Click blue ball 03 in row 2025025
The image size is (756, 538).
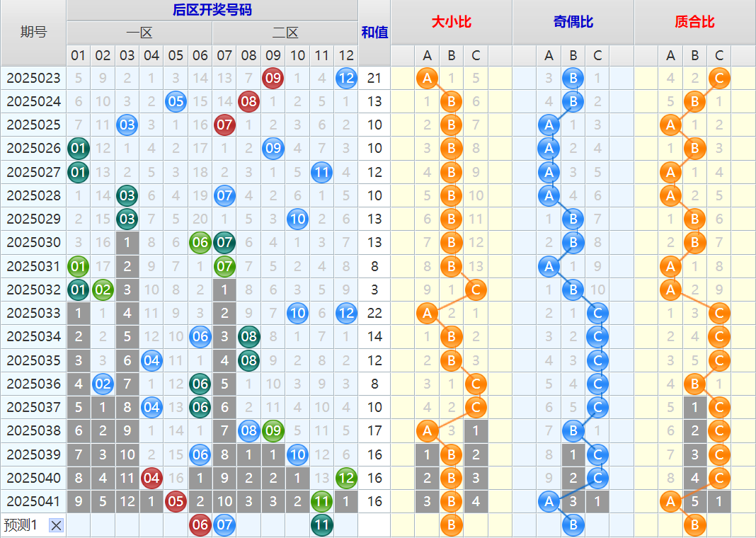127,125
